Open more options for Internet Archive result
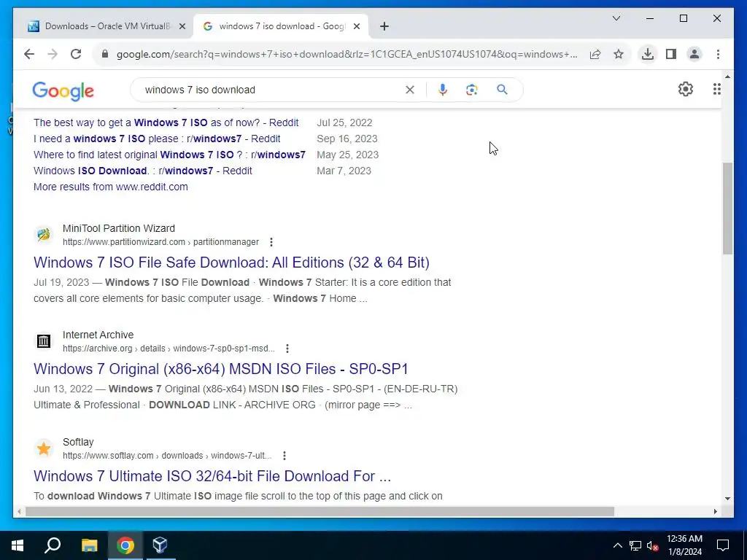747x560 pixels. coord(287,349)
